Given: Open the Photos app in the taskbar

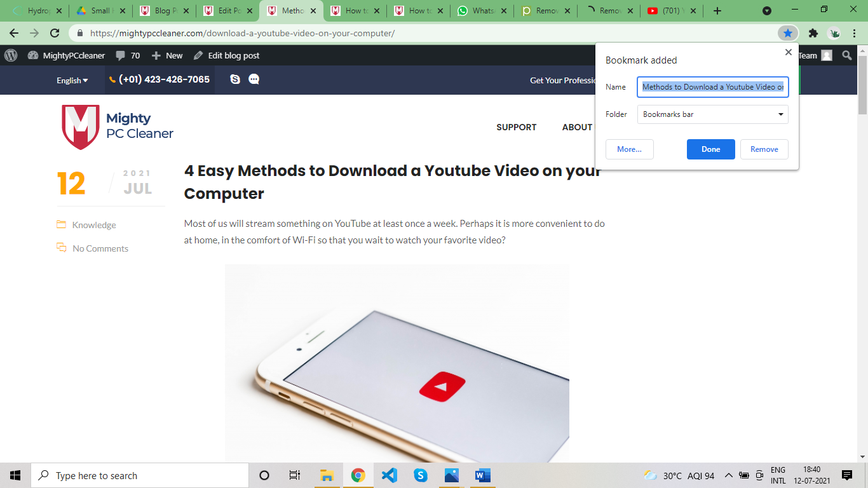Looking at the screenshot, I should pyautogui.click(x=452, y=475).
